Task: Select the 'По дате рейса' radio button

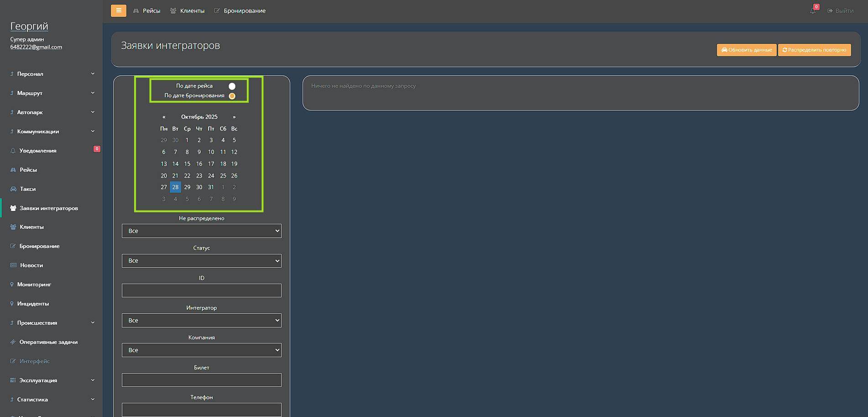Action: pyautogui.click(x=232, y=86)
